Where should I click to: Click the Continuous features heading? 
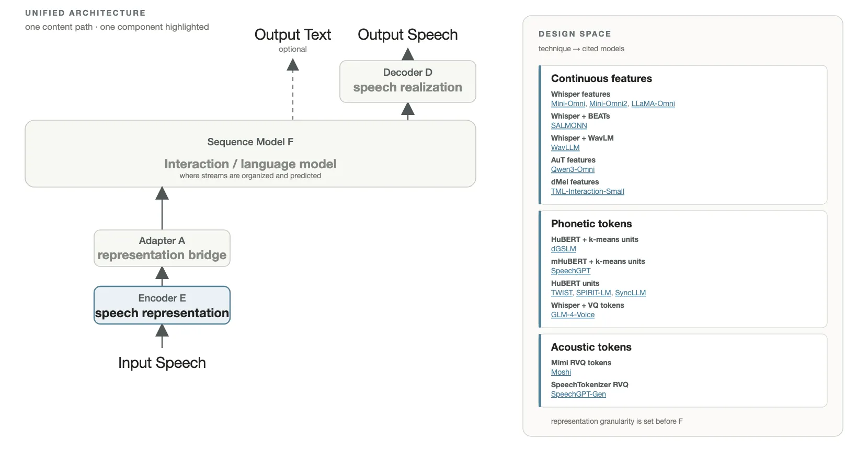click(601, 78)
